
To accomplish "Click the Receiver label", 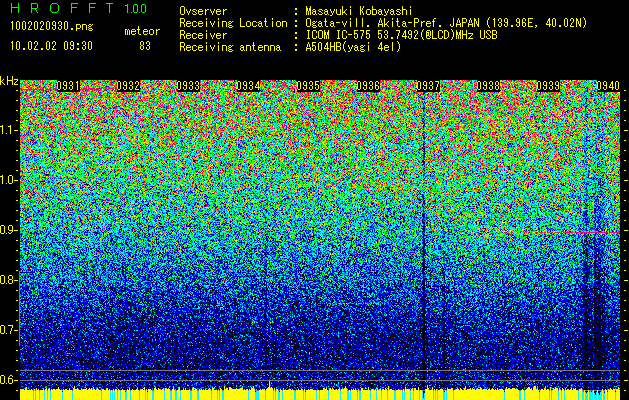I will (203, 35).
